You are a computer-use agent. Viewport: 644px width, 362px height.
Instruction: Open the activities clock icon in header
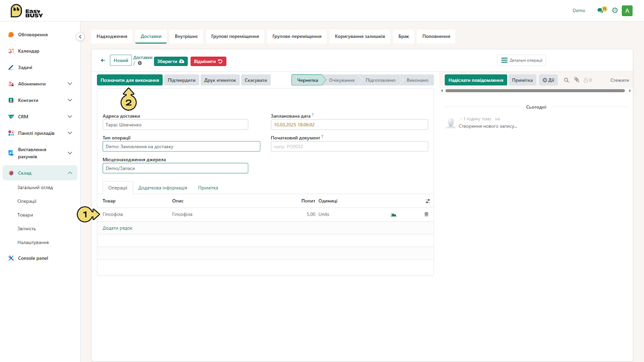(615, 10)
